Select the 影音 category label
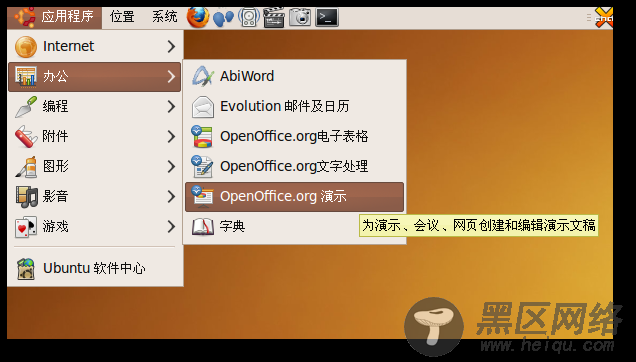Screen dimensions: 636x362 coord(56,196)
